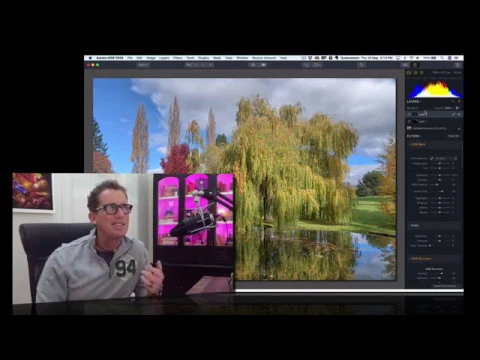Viewport: 480px width, 360px height.
Task: Adjust the Temperature slider
Action: click(439, 164)
